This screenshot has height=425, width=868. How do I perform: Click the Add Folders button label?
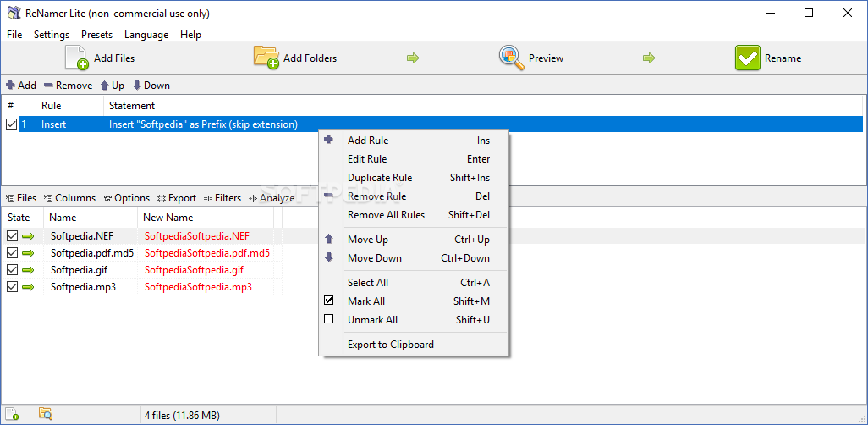tap(310, 58)
